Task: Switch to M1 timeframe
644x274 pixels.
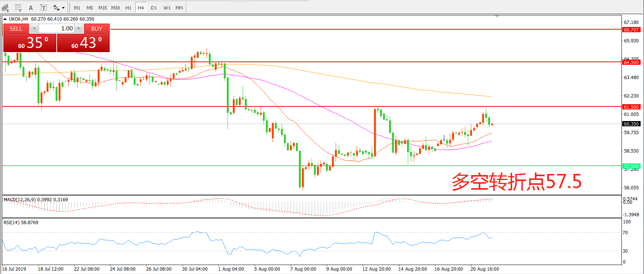Action: pyautogui.click(x=77, y=8)
